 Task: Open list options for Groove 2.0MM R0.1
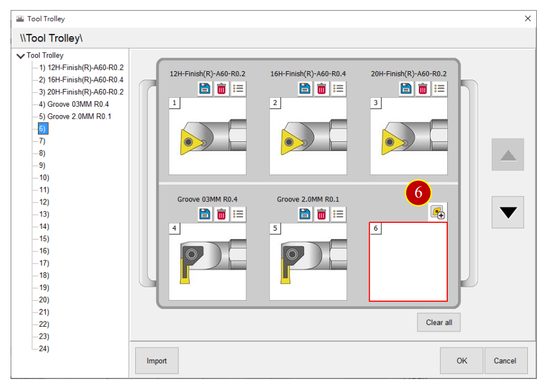click(338, 214)
